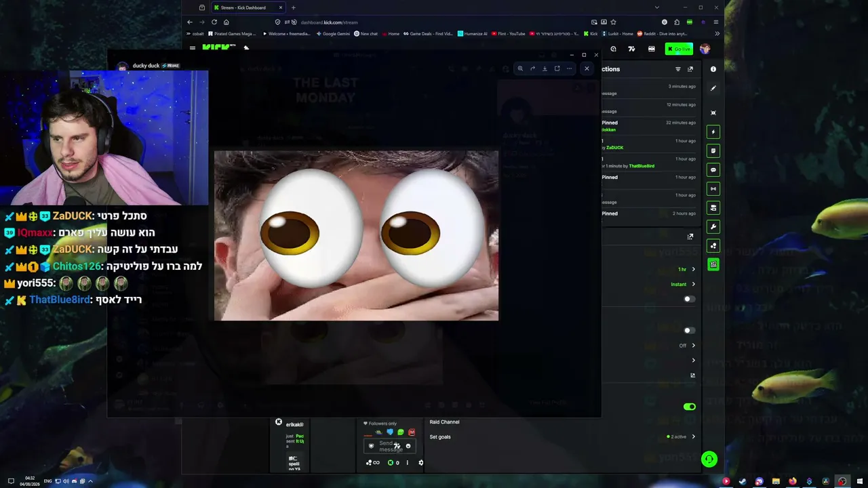The width and height of the screenshot is (868, 488).
Task: Open the cobalt bookmark
Action: [x=195, y=33]
